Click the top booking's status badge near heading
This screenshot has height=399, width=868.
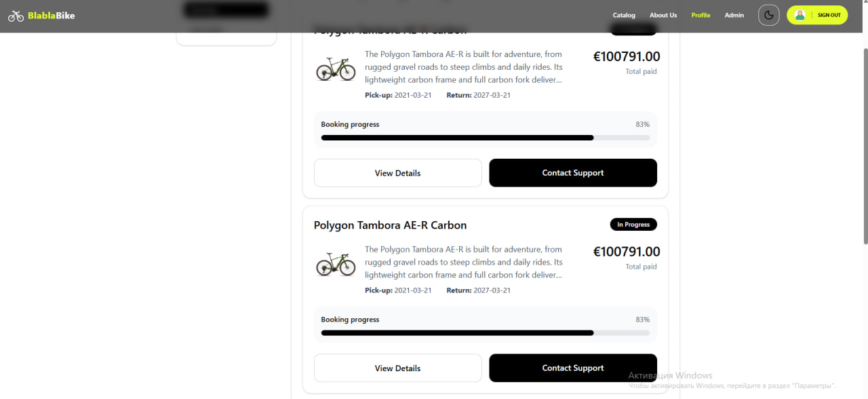633,29
